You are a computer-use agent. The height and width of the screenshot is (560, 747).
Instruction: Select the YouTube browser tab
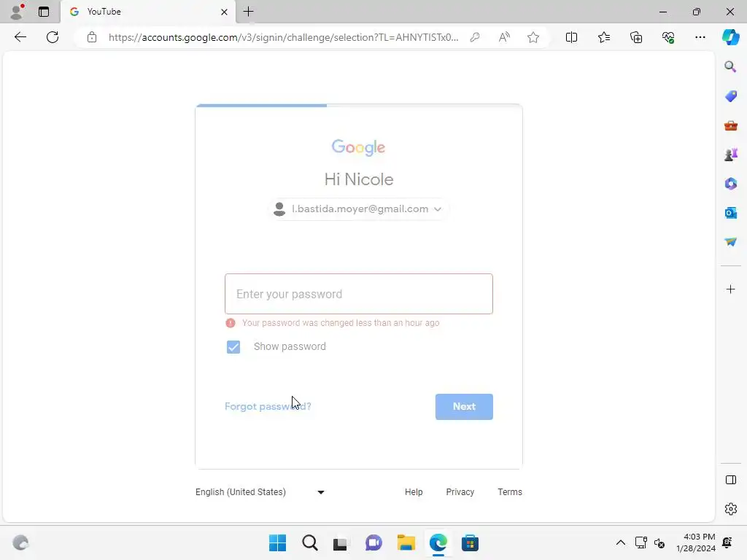coord(147,12)
